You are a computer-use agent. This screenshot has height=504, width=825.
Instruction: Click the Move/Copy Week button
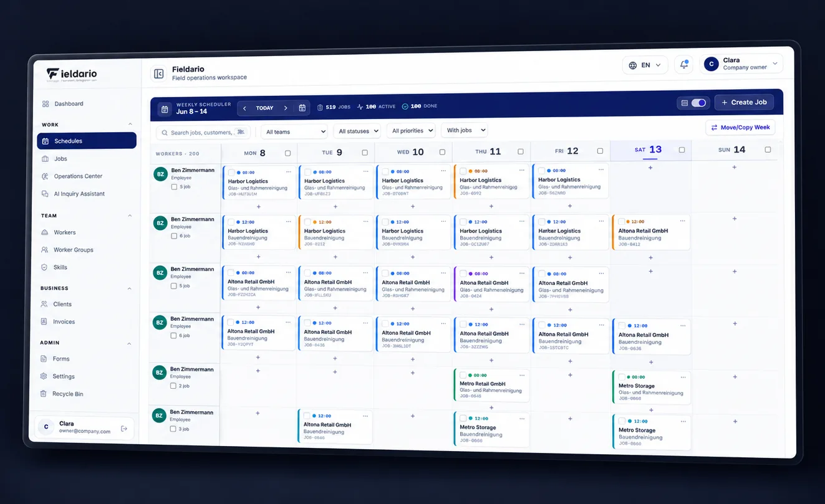pos(740,127)
